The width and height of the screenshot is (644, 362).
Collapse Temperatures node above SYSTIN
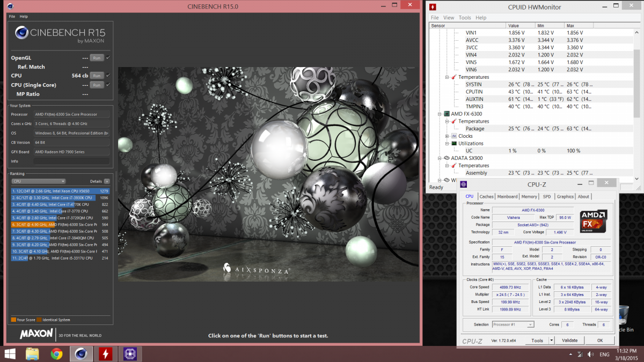click(x=447, y=77)
